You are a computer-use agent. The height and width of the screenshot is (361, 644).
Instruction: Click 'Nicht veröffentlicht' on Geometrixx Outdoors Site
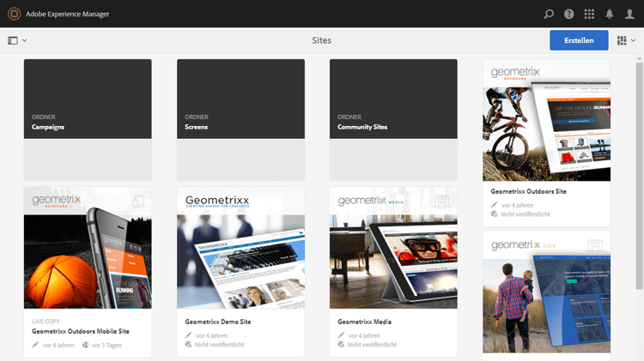(x=525, y=214)
